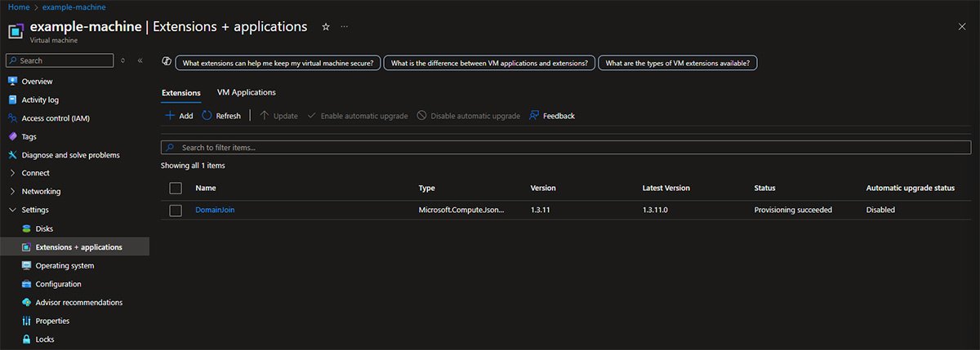Click the Access control (IAM) people icon
Screen dimensions: 980x350
[12, 118]
